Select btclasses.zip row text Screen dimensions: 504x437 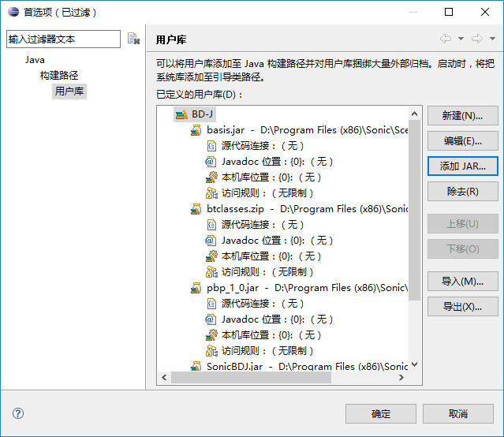point(307,209)
